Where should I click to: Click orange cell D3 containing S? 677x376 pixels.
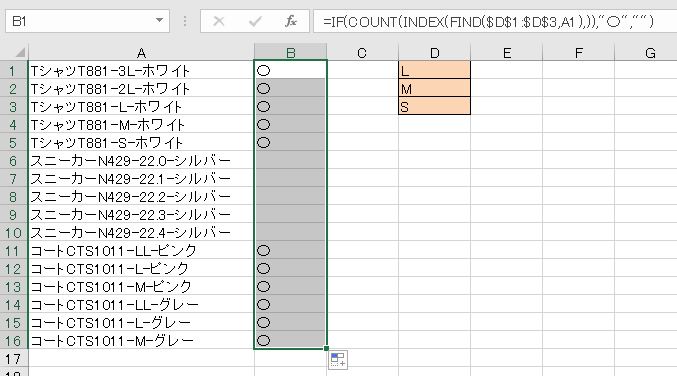tap(434, 106)
